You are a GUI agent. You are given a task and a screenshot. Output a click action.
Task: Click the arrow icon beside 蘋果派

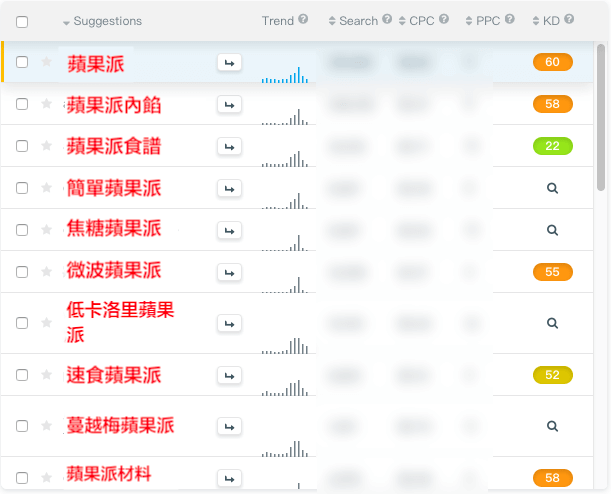click(x=229, y=63)
